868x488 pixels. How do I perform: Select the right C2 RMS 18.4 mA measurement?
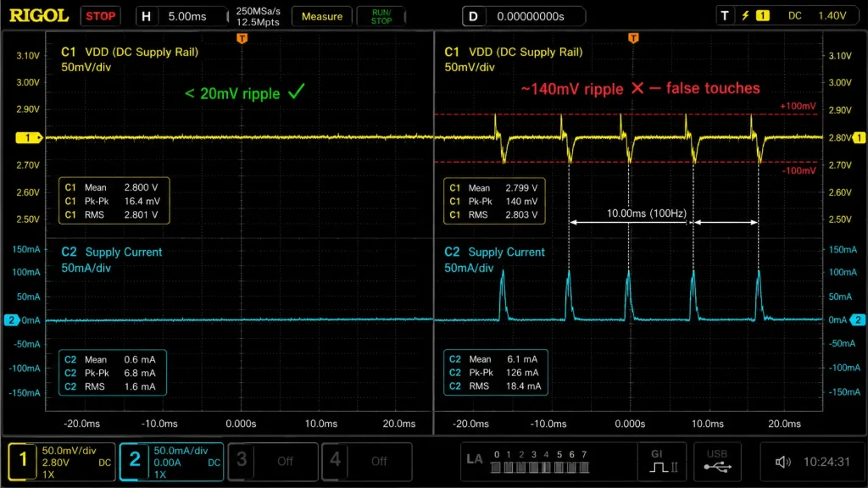(494, 386)
